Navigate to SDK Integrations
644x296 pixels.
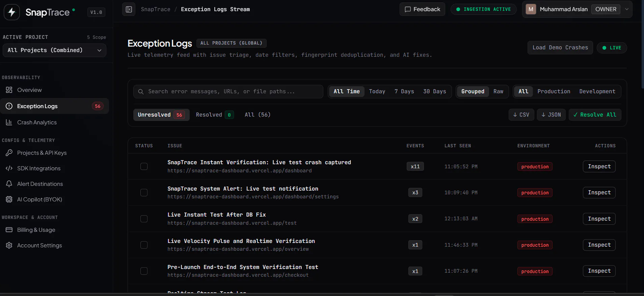[54, 168]
